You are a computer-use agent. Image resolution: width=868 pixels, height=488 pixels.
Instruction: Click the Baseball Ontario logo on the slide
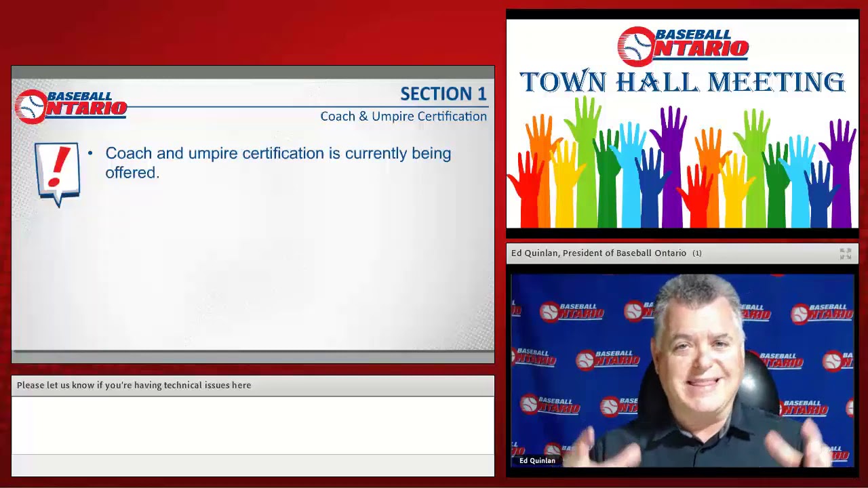pos(71,106)
